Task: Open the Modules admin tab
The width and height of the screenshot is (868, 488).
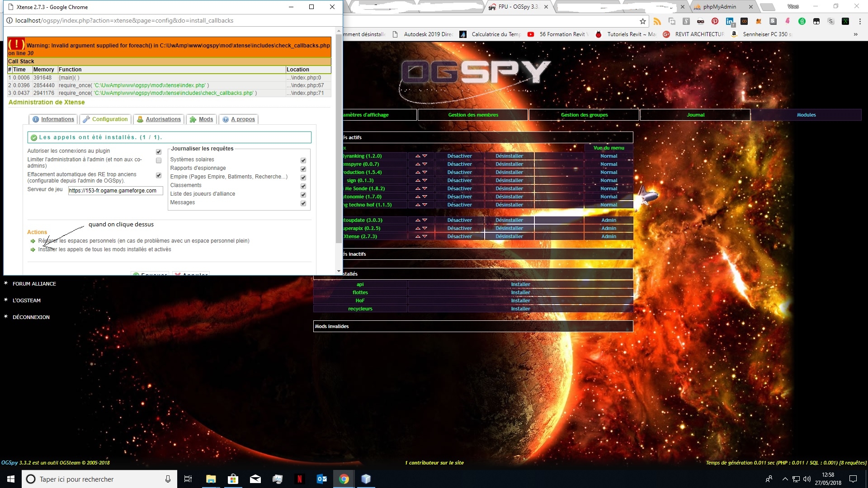Action: pyautogui.click(x=806, y=115)
